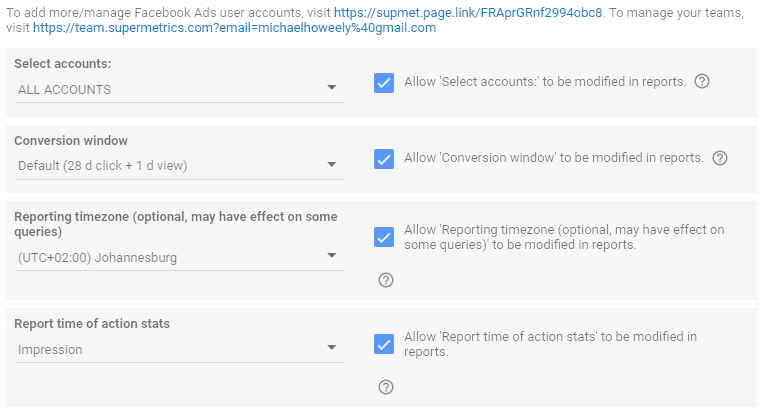Toggle Allow 'Report time of action stats' checkbox

pos(383,344)
